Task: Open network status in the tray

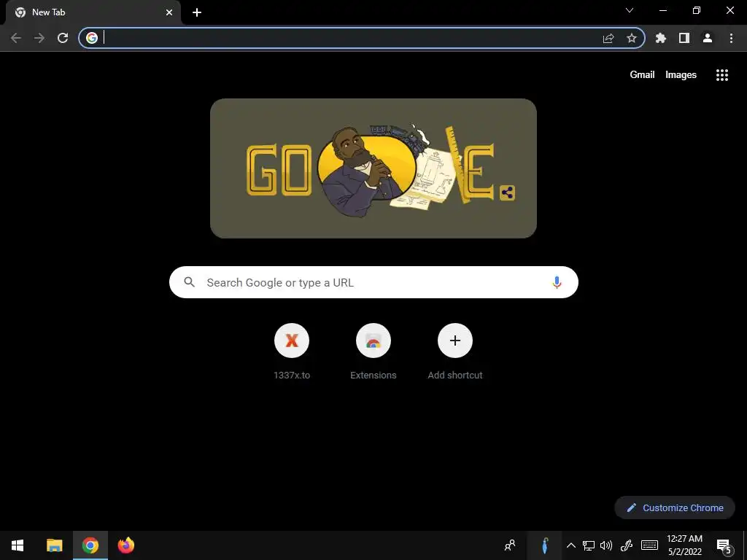Action: (x=589, y=545)
